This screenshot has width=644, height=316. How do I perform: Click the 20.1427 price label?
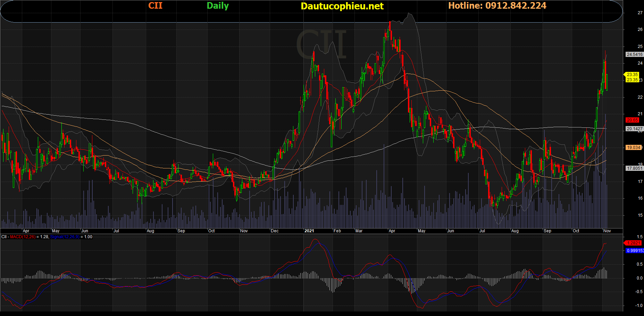(x=634, y=129)
